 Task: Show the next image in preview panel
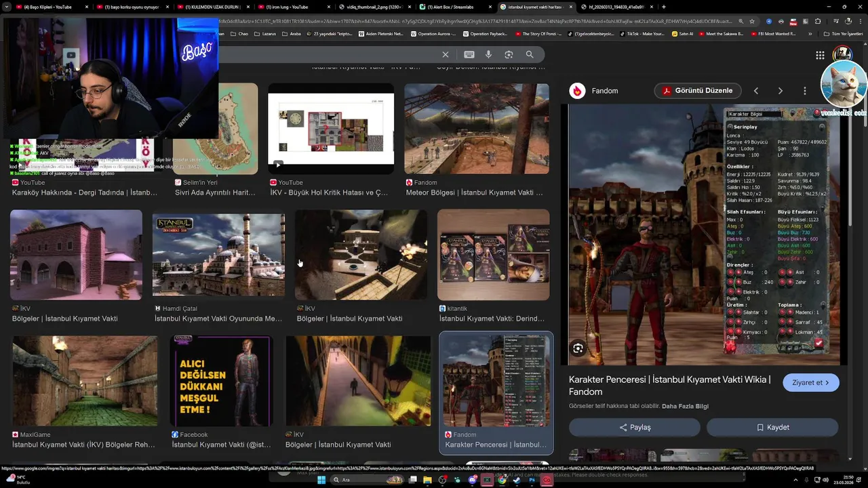point(780,91)
